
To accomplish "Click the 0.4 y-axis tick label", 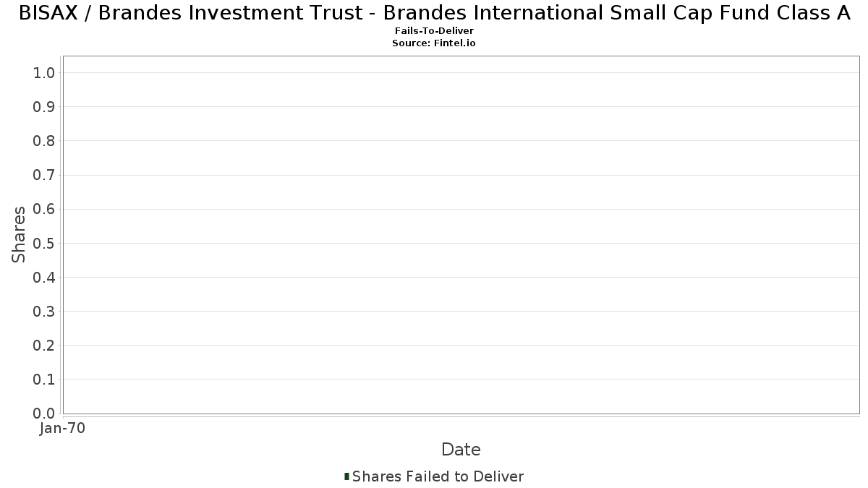I will pyautogui.click(x=44, y=278).
